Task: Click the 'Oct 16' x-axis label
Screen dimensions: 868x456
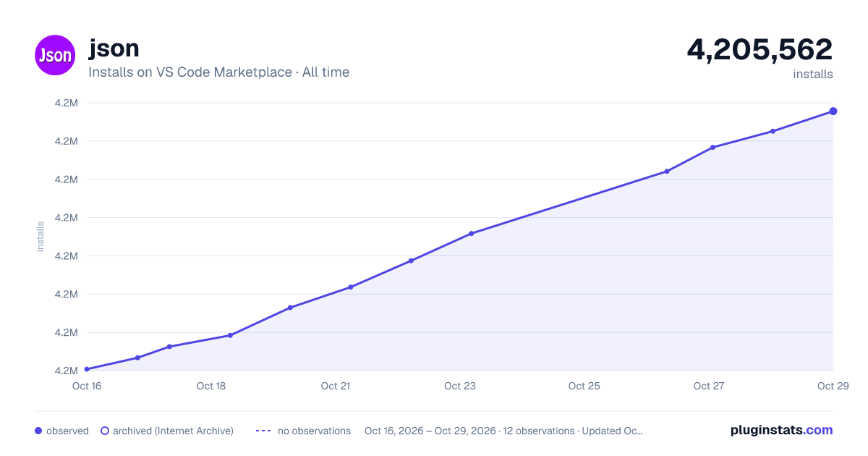Action: tap(87, 386)
